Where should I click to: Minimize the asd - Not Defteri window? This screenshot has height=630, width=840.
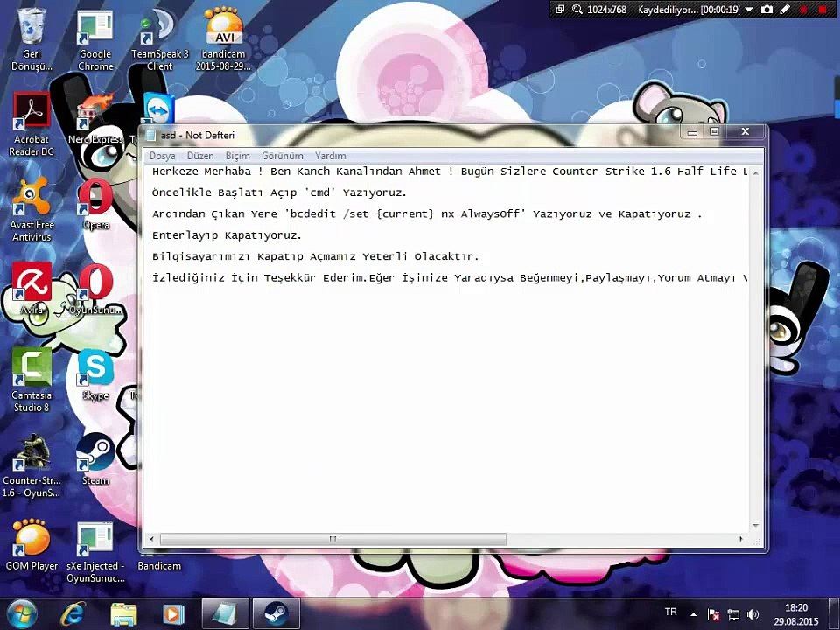692,132
